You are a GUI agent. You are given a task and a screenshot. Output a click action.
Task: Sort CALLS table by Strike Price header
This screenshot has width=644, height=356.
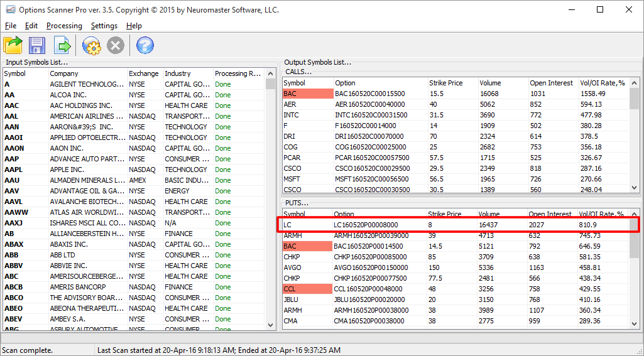[452, 83]
